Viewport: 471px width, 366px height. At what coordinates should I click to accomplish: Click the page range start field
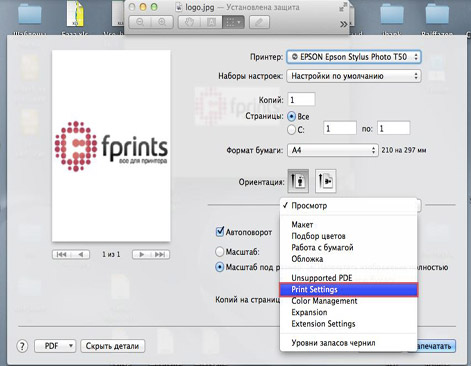point(340,128)
